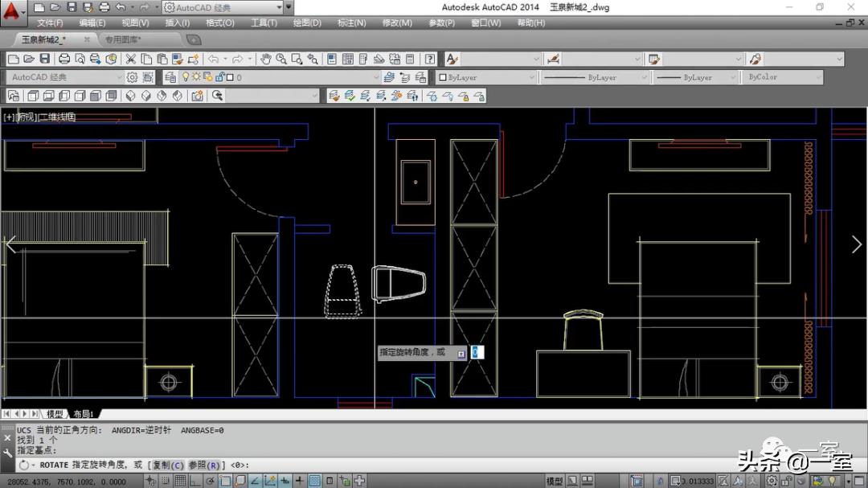Open the 绘图(D) menu
This screenshot has width=868, height=488.
(307, 23)
